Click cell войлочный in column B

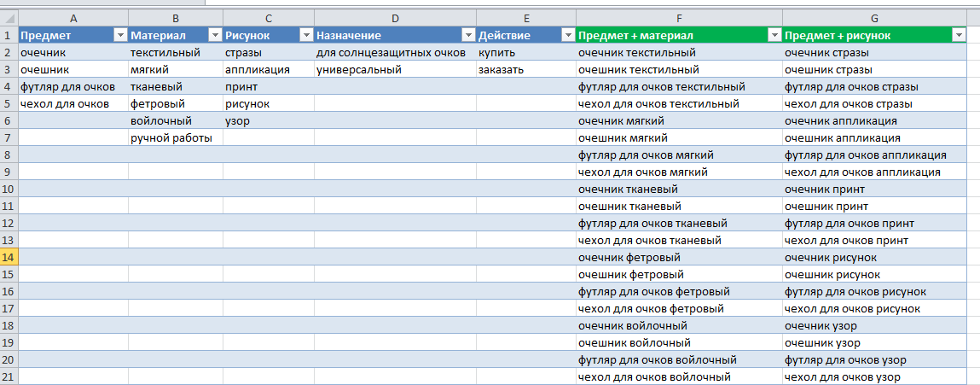[176, 121]
